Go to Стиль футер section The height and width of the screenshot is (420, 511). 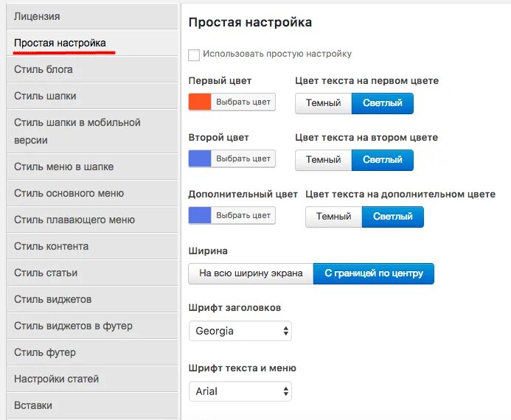click(92, 352)
